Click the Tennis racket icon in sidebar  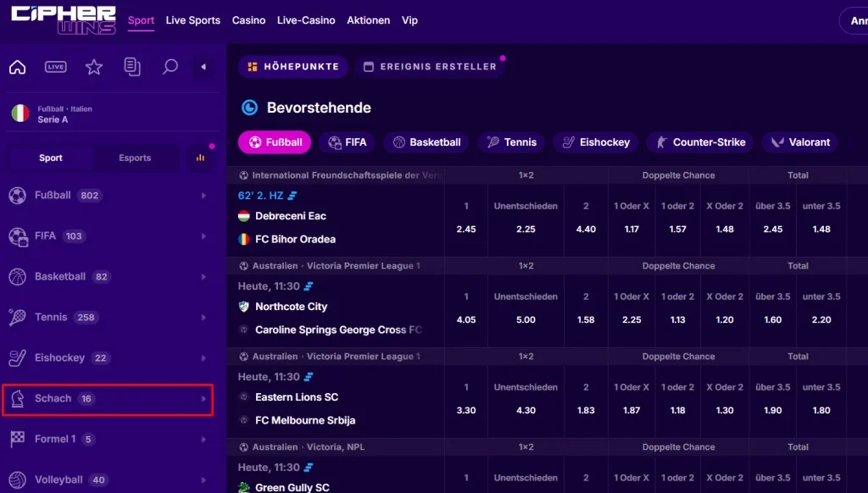point(18,317)
